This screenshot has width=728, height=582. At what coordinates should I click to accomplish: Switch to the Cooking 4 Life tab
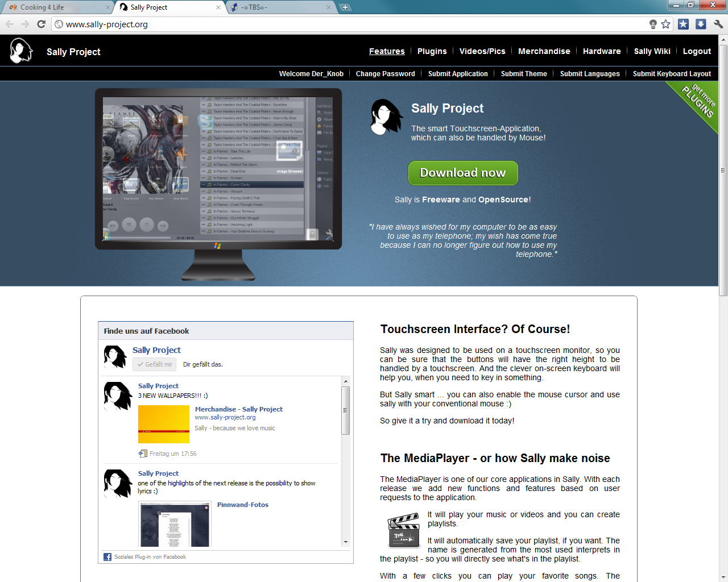click(x=42, y=7)
